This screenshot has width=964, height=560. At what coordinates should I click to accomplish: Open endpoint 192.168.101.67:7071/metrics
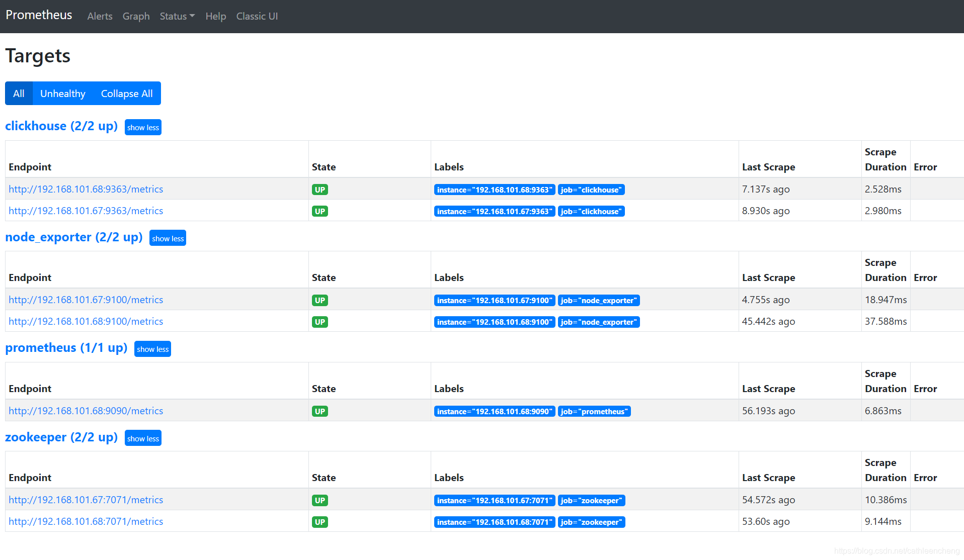(86, 500)
